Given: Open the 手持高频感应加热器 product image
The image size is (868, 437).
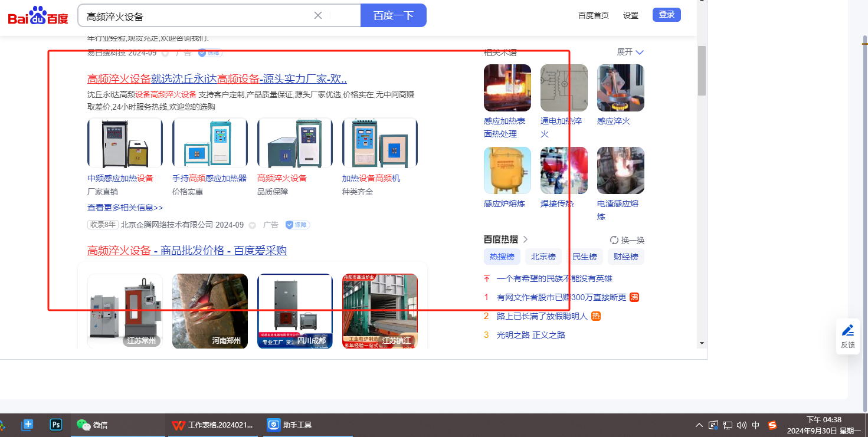Looking at the screenshot, I should click(x=210, y=143).
